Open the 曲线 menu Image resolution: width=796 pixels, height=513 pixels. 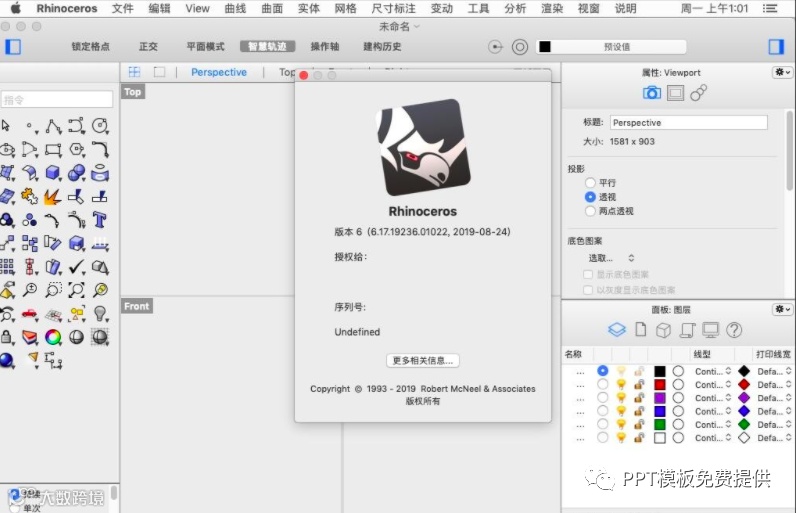pos(235,8)
